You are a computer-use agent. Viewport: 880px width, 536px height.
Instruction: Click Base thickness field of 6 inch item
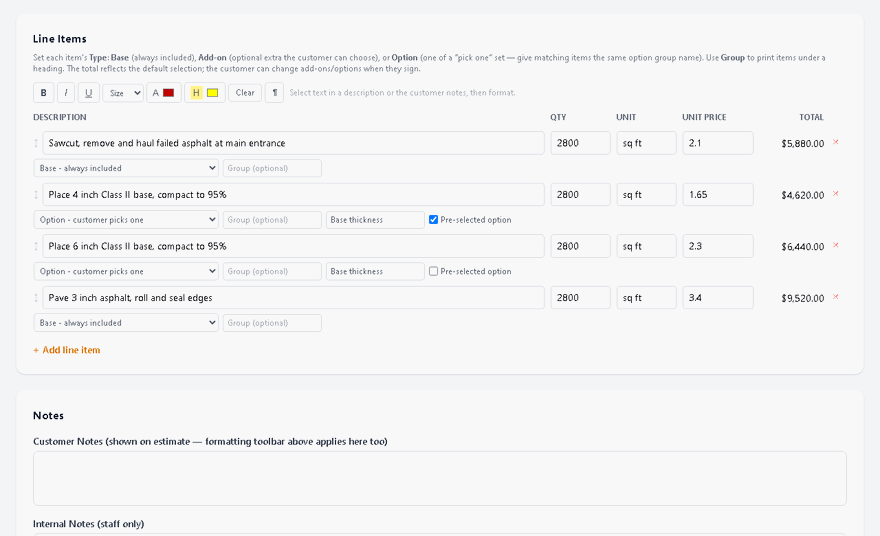pos(375,271)
